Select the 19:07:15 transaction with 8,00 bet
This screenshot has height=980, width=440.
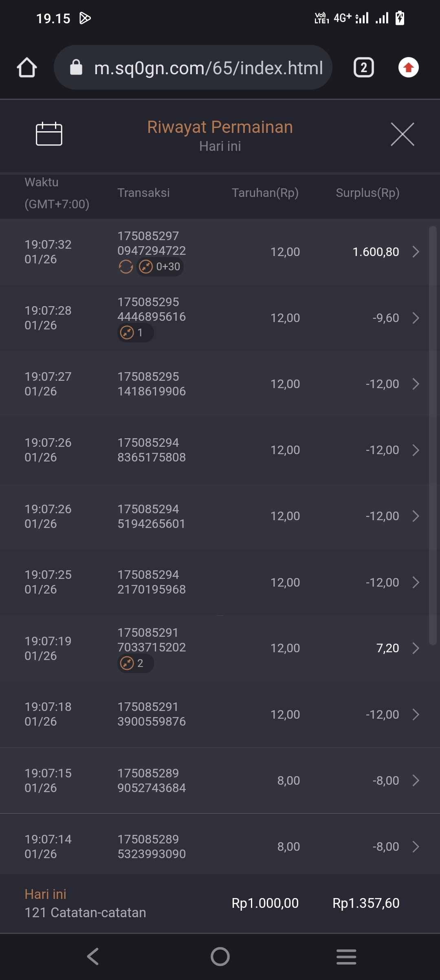pyautogui.click(x=152, y=780)
